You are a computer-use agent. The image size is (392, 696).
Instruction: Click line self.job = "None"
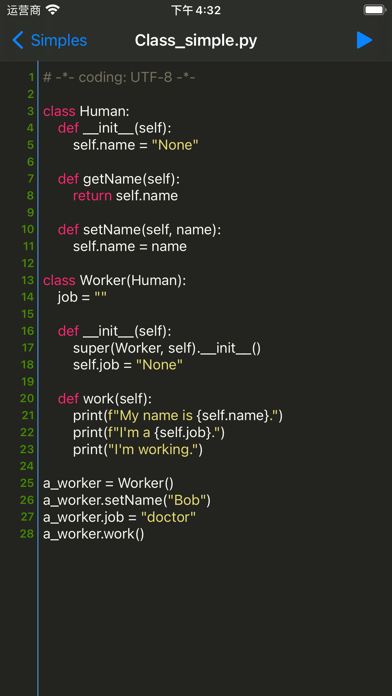[128, 365]
